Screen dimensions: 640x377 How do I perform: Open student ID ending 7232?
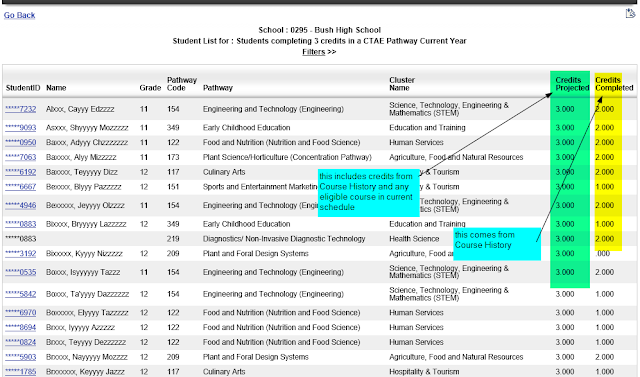(x=21, y=109)
